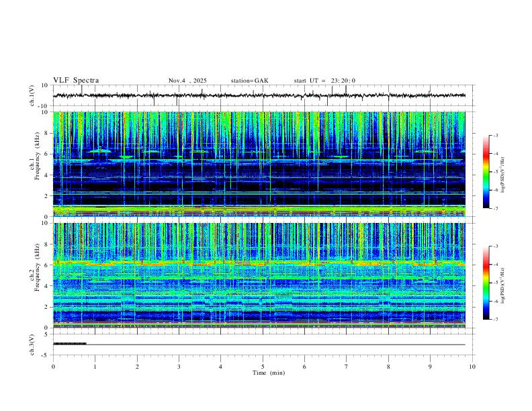Image resolution: width=532 pixels, height=411 pixels.
Task: Click the date 'Nov.4 , 2025'
Action: click(x=187, y=81)
